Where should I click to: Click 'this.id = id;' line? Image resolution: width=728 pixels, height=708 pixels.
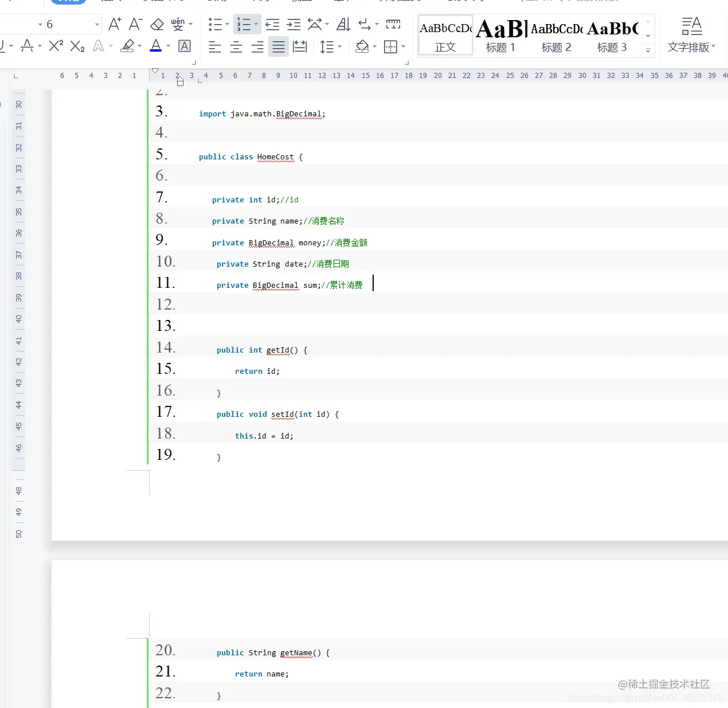(x=264, y=436)
